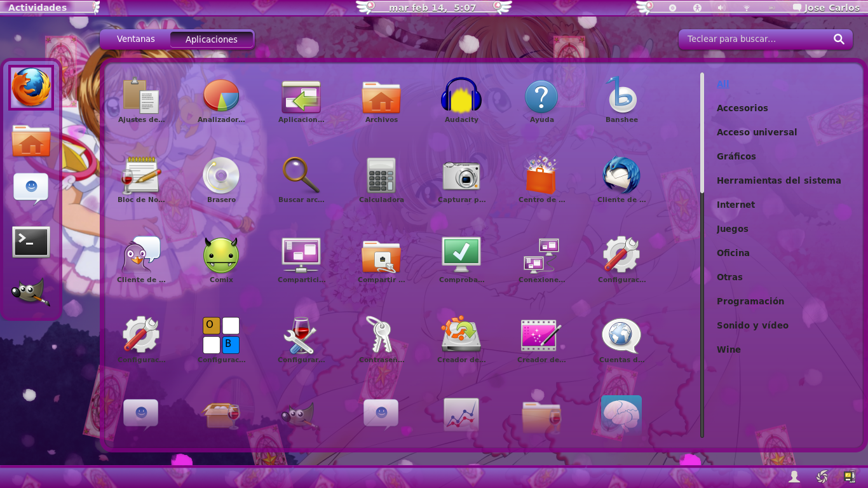Image resolution: width=868 pixels, height=488 pixels.
Task: Open the clock calendar menu
Action: (433, 8)
